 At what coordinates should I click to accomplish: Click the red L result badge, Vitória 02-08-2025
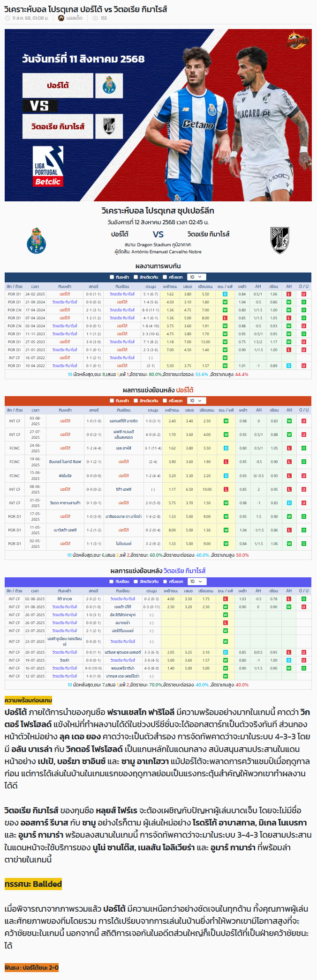225,599
